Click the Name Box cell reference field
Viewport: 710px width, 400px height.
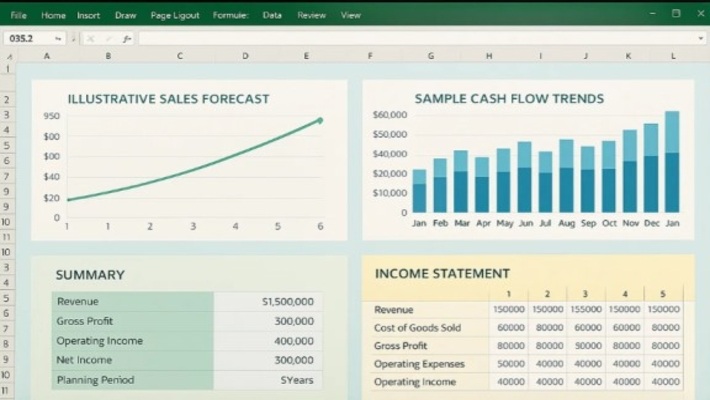tap(25, 38)
